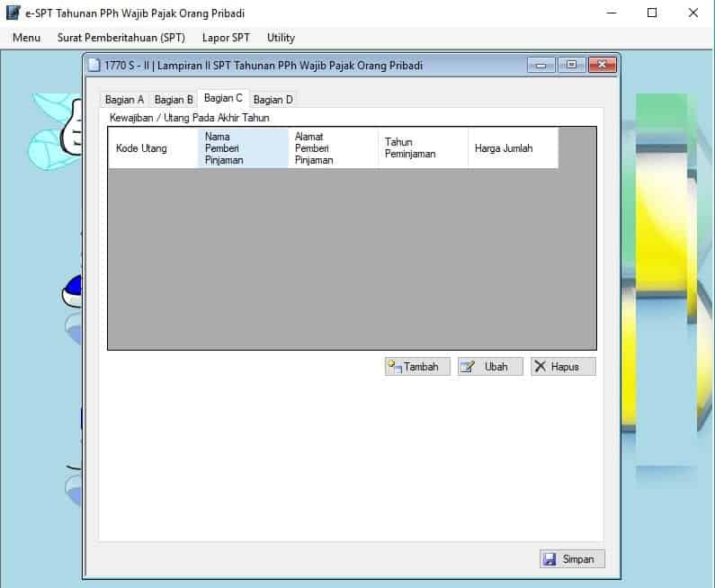Open the Menu menu
This screenshot has height=588, width=715.
point(26,38)
